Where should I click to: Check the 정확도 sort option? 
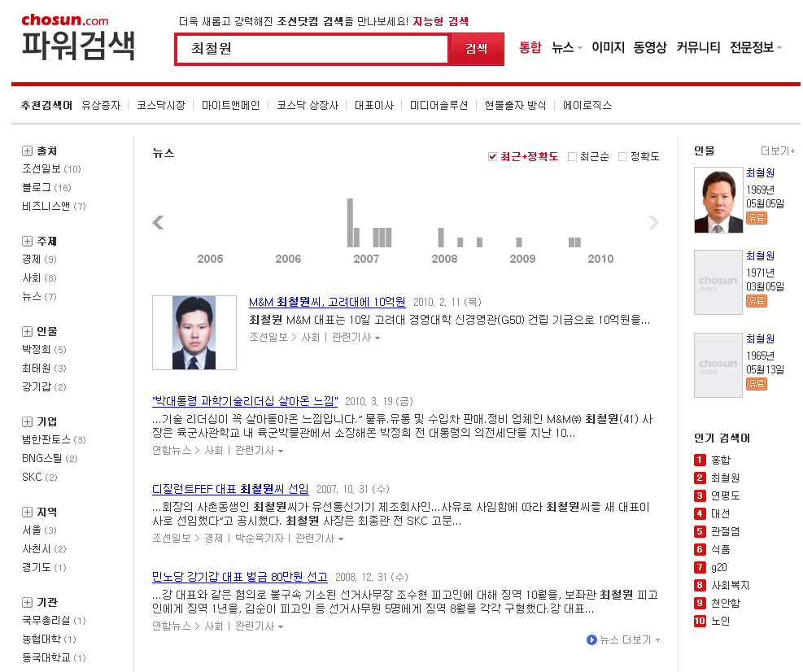click(x=622, y=157)
